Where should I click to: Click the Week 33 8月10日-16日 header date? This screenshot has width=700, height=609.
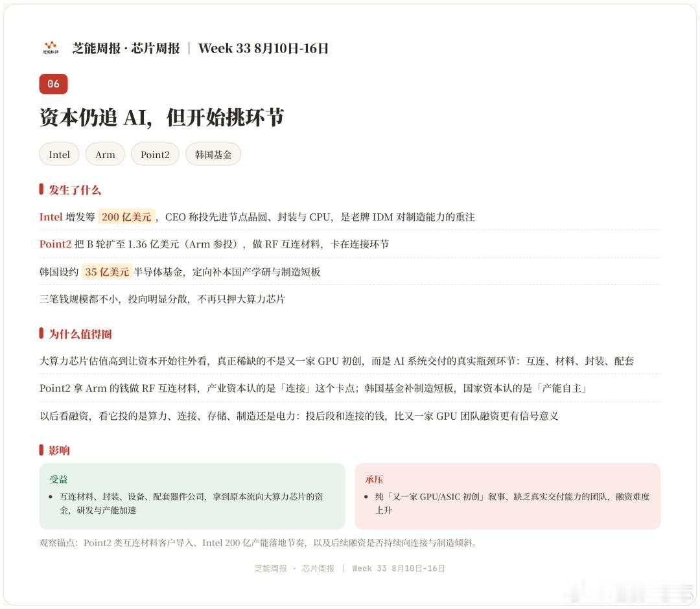[x=263, y=48]
